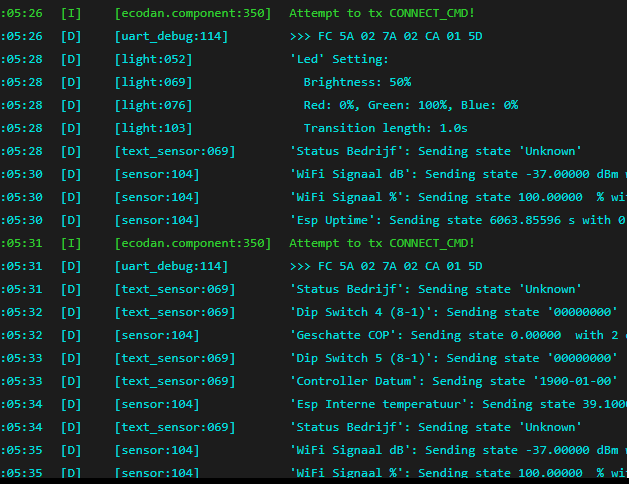The image size is (629, 484).
Task: Click the [light:103] component tag
Action: pyautogui.click(x=153, y=128)
